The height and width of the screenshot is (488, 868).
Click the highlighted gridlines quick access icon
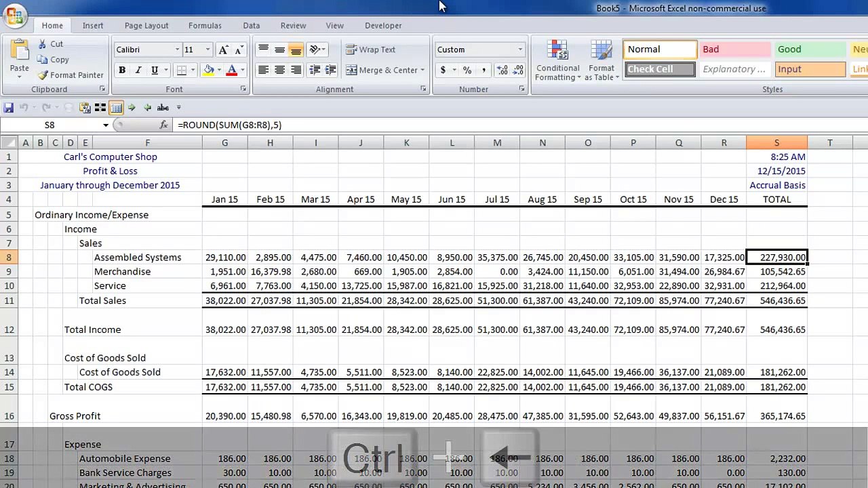[x=116, y=107]
